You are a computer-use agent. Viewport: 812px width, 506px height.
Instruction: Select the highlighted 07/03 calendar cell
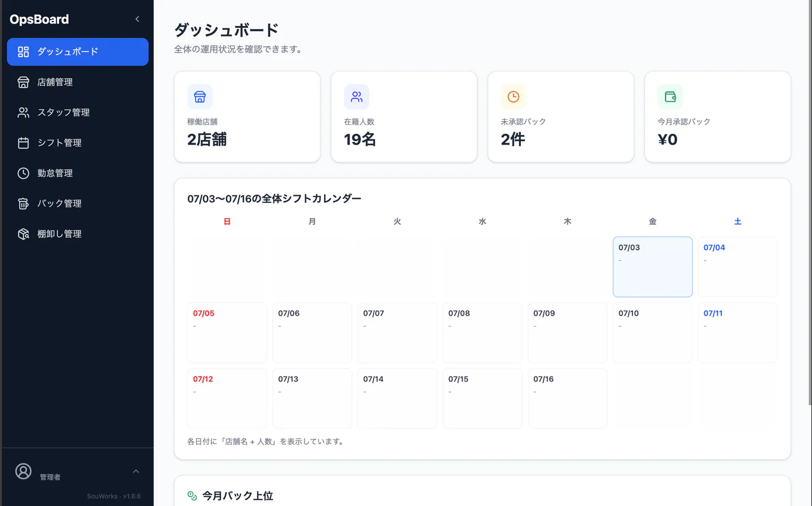click(x=653, y=267)
